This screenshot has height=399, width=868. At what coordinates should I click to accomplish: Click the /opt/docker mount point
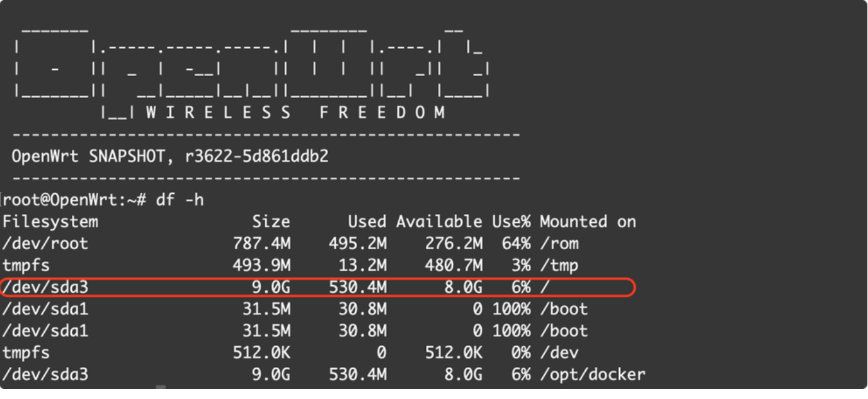click(x=592, y=375)
